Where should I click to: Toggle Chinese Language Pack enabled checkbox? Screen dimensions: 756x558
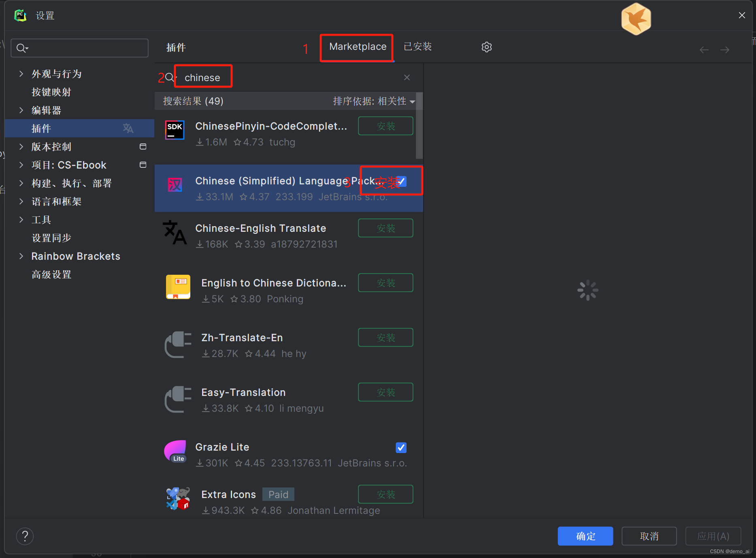pos(401,181)
